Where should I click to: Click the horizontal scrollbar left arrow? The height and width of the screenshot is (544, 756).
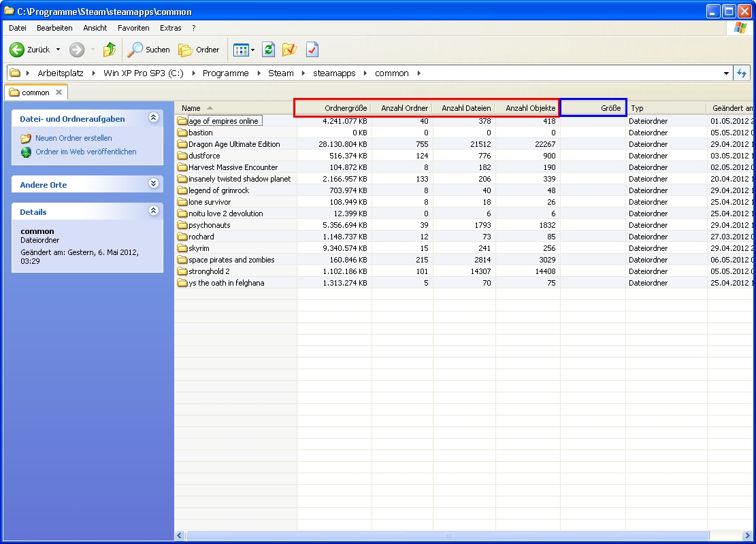coord(180,535)
